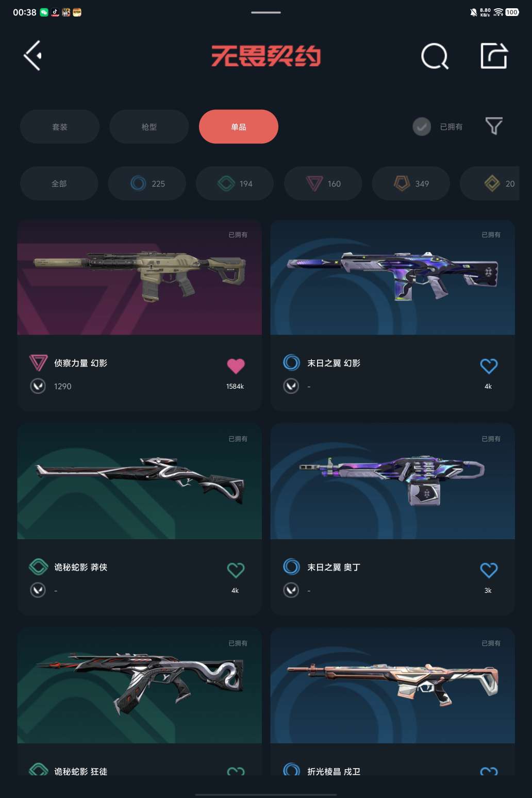Filter by green diamond tier 194
This screenshot has height=798, width=532.
(x=235, y=184)
